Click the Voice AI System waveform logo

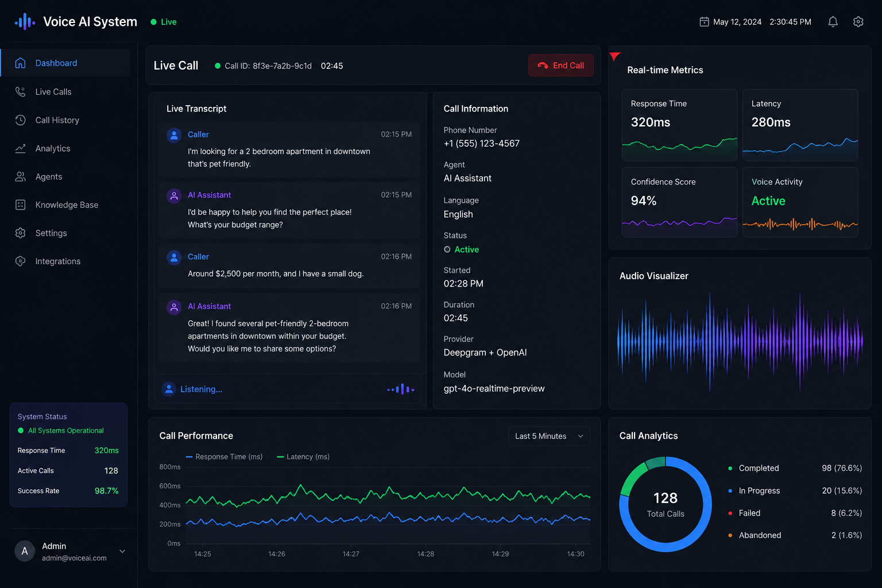25,22
